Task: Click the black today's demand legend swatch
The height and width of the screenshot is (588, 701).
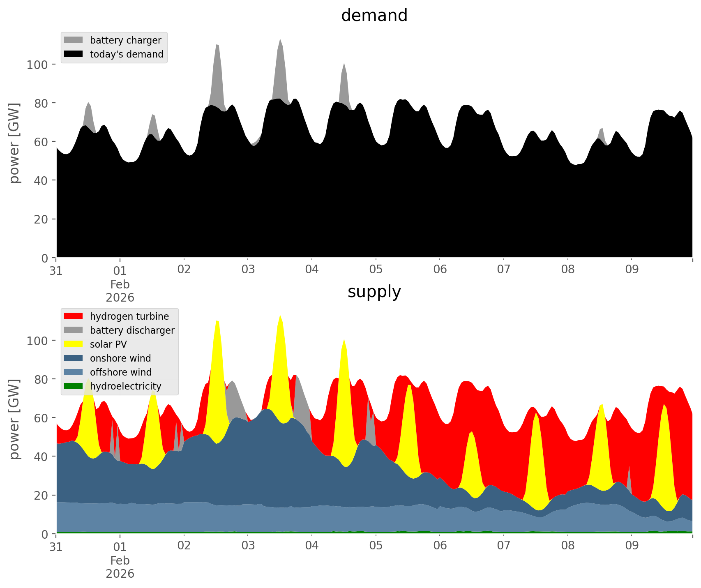Action: (74, 54)
